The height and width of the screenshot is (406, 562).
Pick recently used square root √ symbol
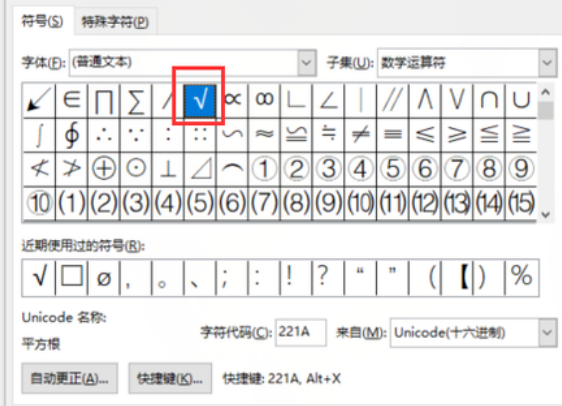point(39,278)
